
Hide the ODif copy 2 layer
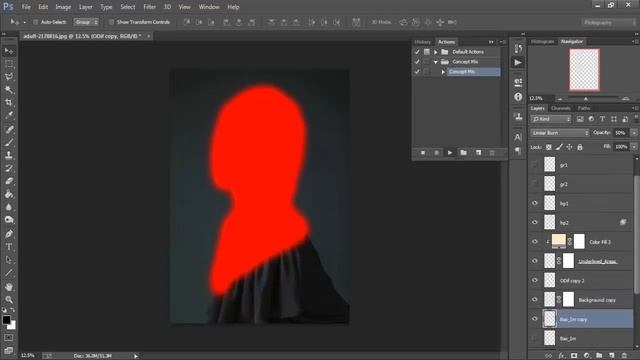[535, 280]
